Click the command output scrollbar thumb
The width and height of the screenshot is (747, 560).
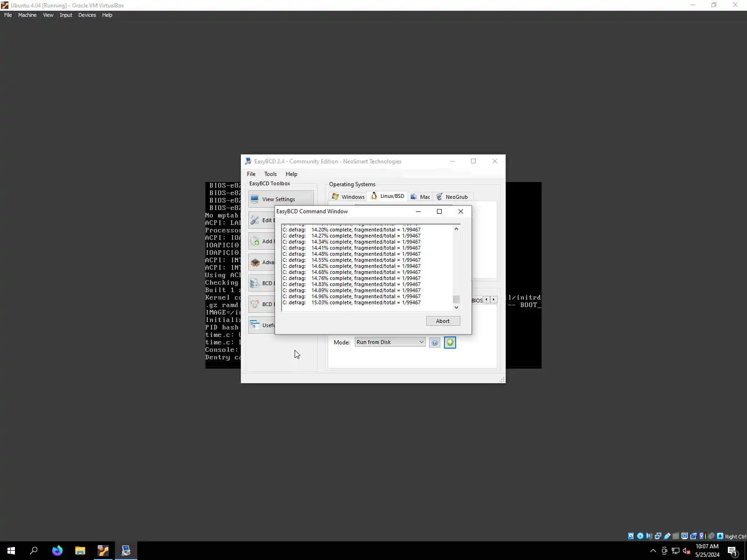coord(456,299)
